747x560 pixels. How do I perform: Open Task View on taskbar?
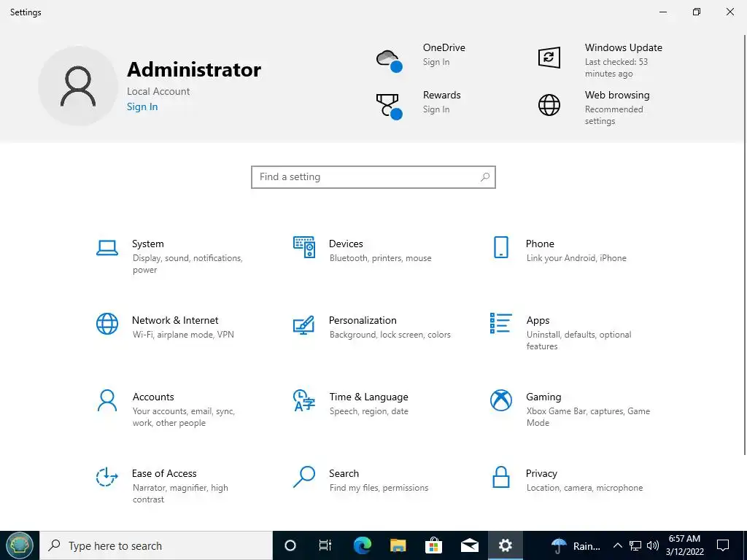pos(325,545)
